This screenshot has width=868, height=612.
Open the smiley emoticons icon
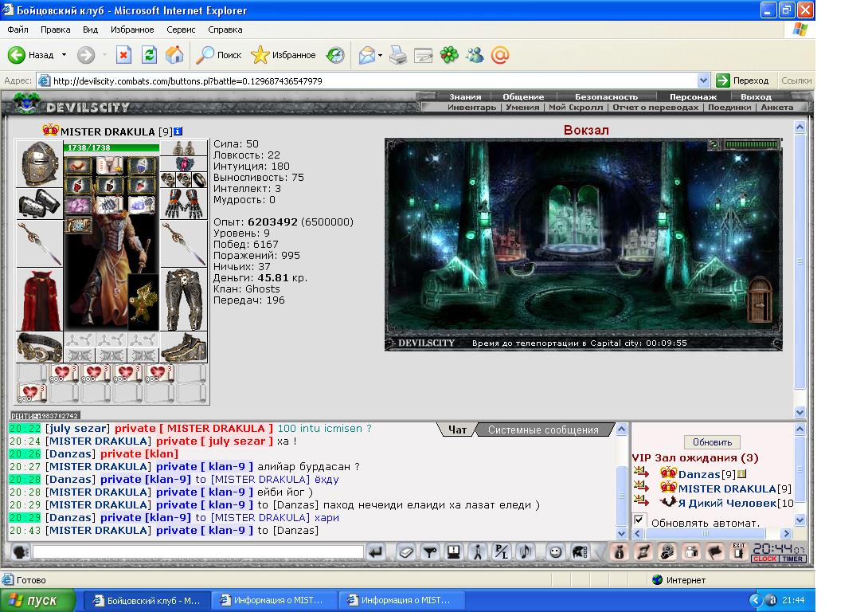pos(555,551)
